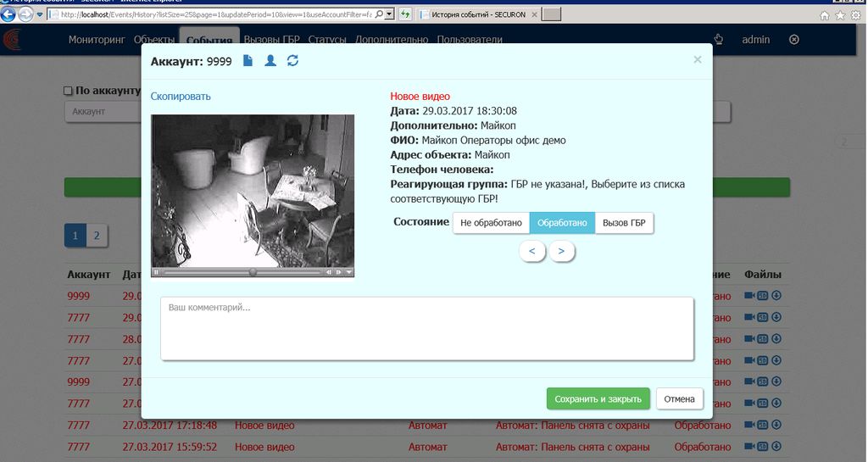Viewport: 868px width, 462px height.
Task: Set state to Обработано
Action: coord(562,222)
